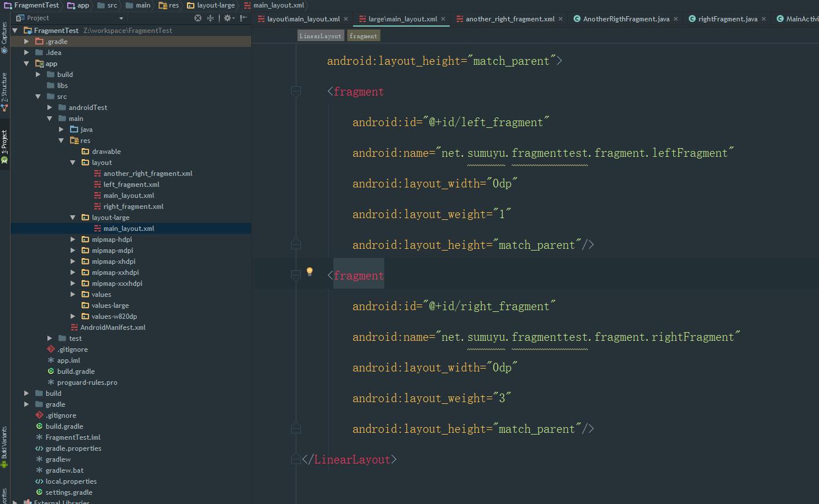Expand the mipmap-hdpi folder

click(73, 240)
